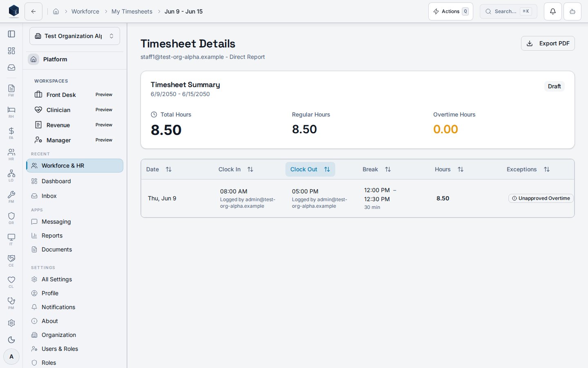Toggle the sidebar panel icon

tap(11, 34)
